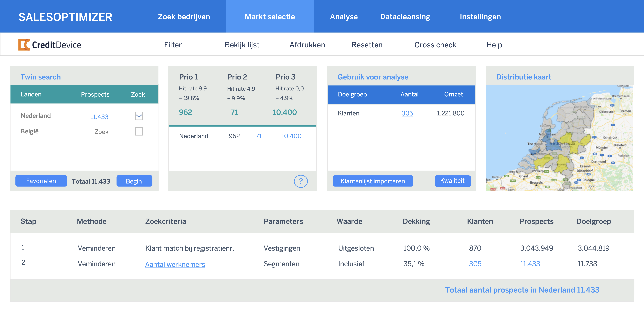The image size is (644, 329).
Task: Click Afdrukken to print
Action: tap(308, 45)
